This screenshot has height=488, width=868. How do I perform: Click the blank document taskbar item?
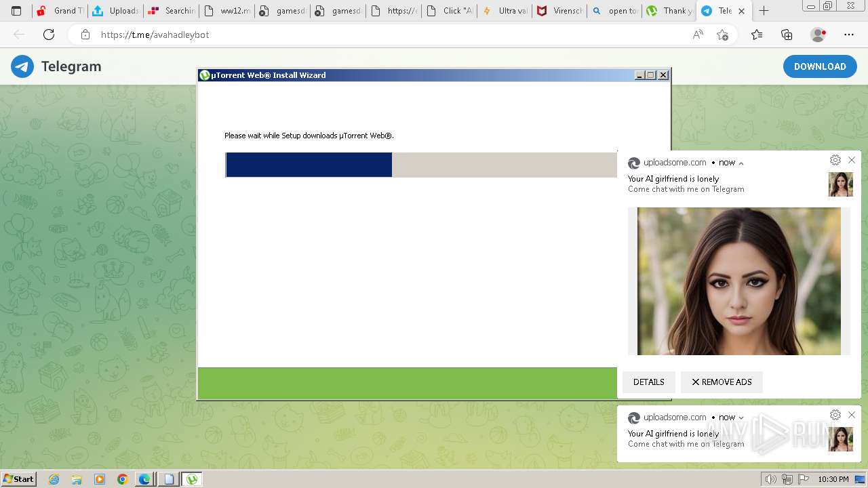pyautogui.click(x=169, y=479)
